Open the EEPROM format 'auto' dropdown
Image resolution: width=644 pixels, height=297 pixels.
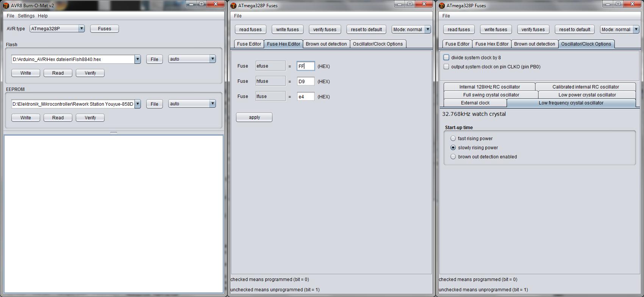coord(213,103)
